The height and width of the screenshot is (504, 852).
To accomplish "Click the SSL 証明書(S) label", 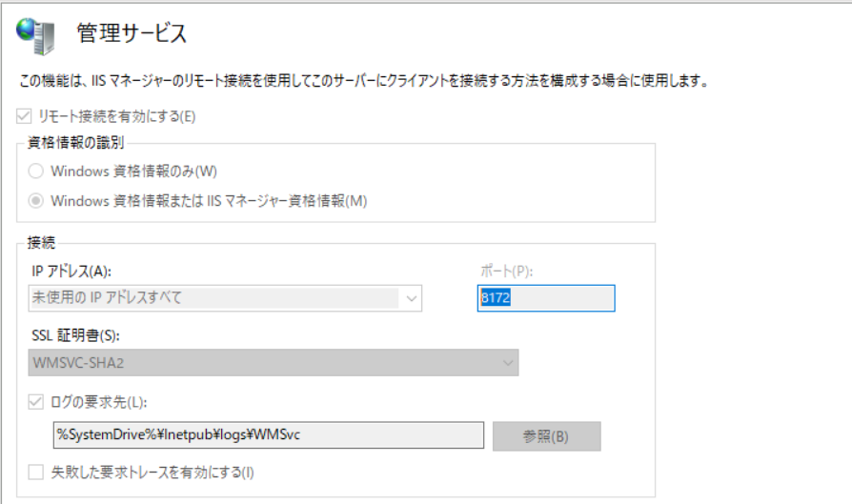I will pyautogui.click(x=75, y=335).
